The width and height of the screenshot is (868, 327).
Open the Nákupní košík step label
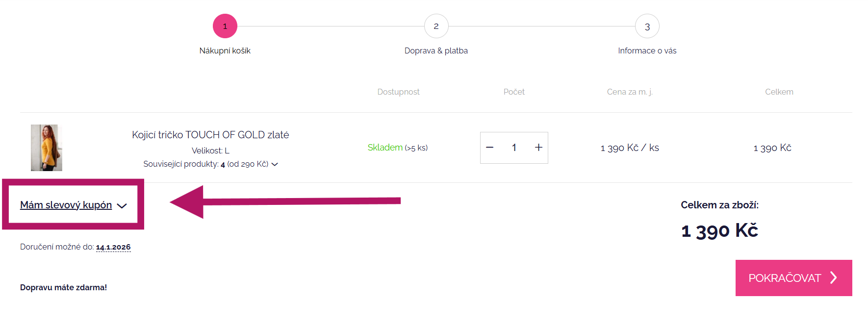click(225, 50)
